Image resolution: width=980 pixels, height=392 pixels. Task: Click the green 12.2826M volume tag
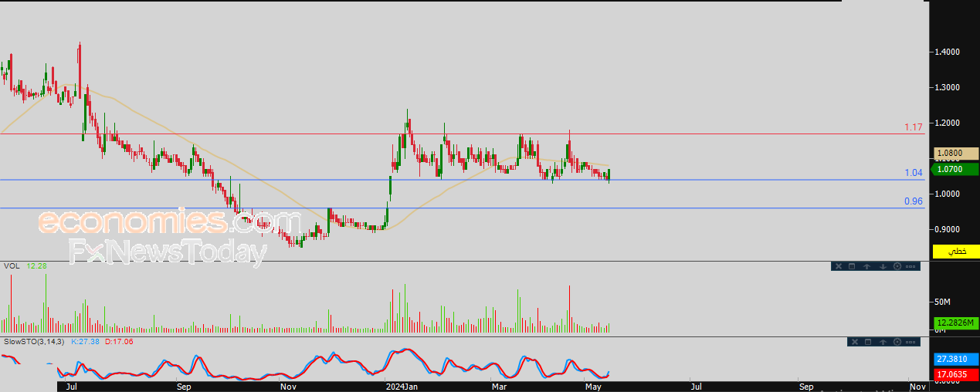pyautogui.click(x=956, y=323)
